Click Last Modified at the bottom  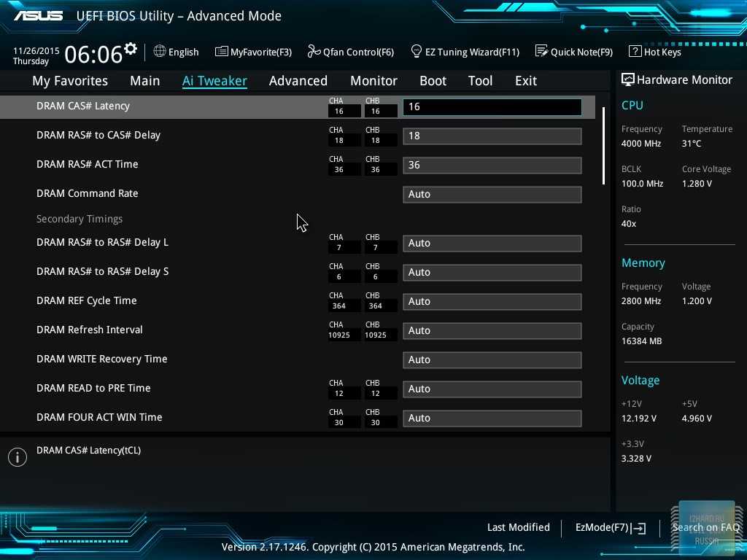(518, 527)
